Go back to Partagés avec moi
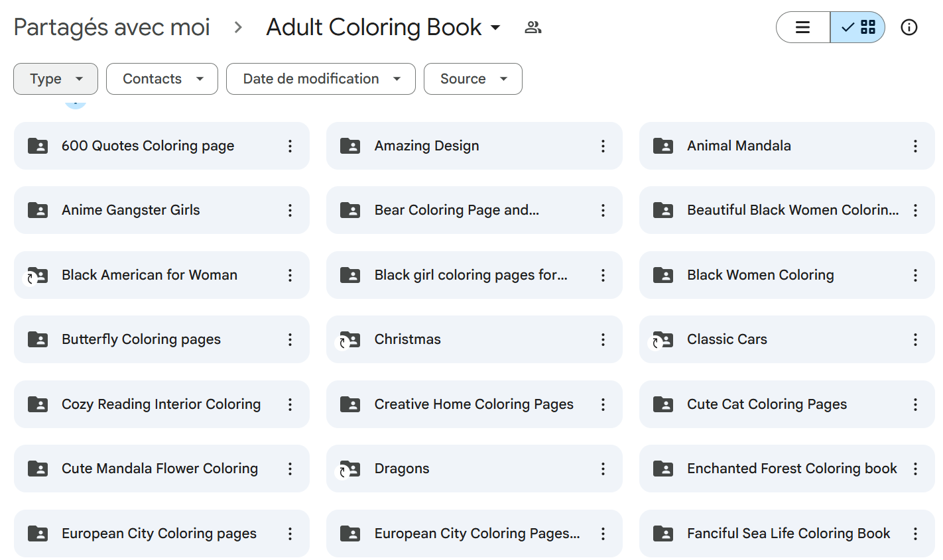 pos(111,27)
